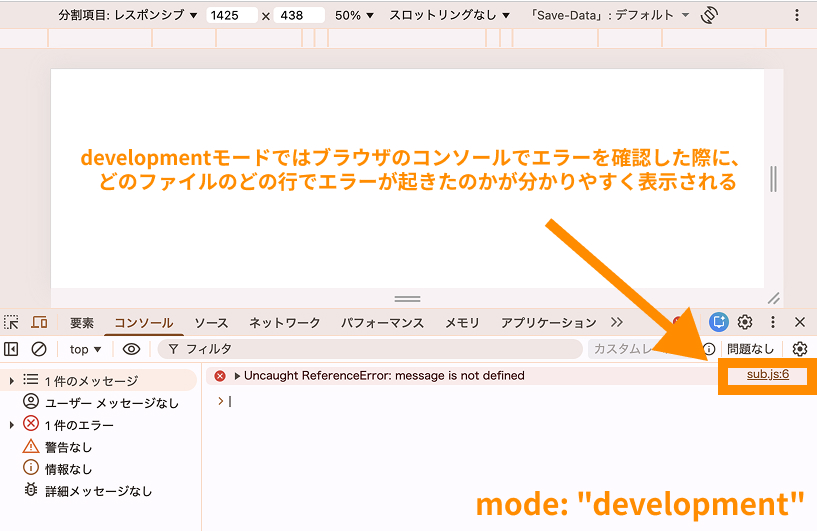Switch to the ネットワーク tab
Viewport: 817px width, 531px height.
click(284, 323)
